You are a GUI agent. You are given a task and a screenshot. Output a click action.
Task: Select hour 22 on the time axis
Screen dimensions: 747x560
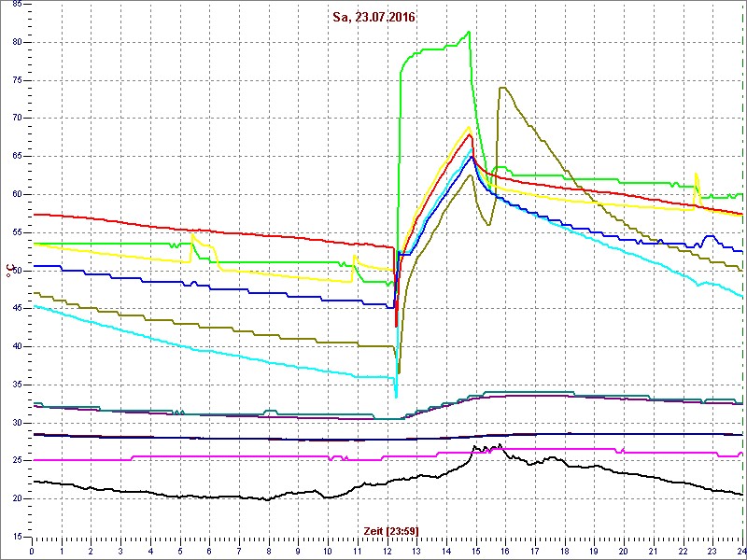click(x=684, y=551)
